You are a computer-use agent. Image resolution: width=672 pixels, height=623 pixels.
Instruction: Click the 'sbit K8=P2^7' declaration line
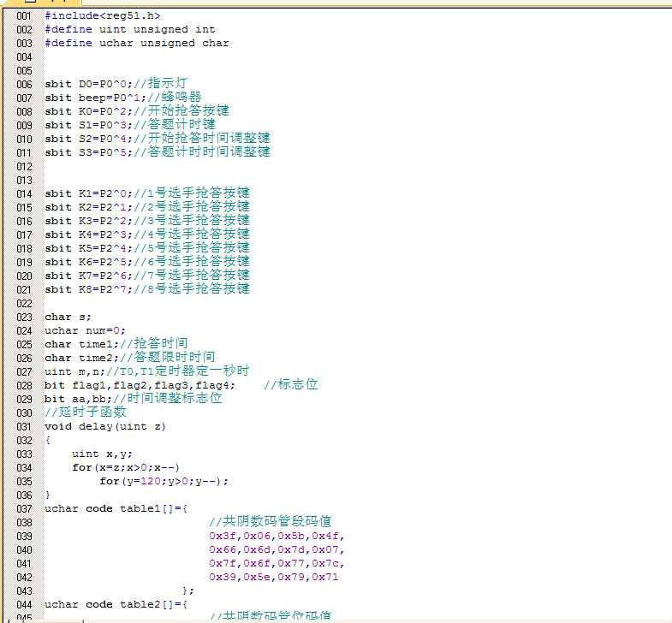click(x=146, y=289)
